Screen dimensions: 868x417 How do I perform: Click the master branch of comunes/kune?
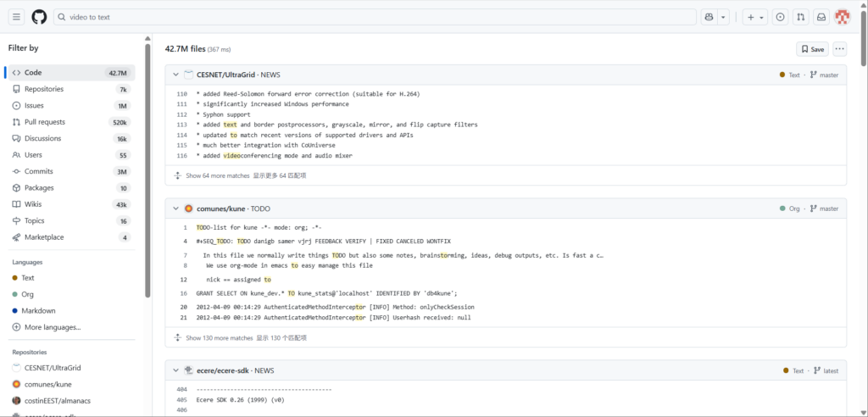[x=824, y=208]
